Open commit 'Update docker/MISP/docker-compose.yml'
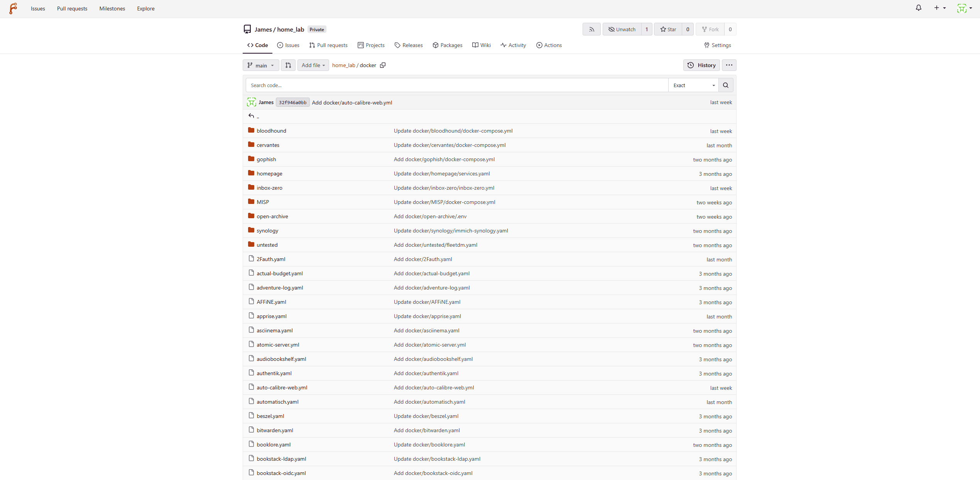This screenshot has height=480, width=980. tap(444, 202)
